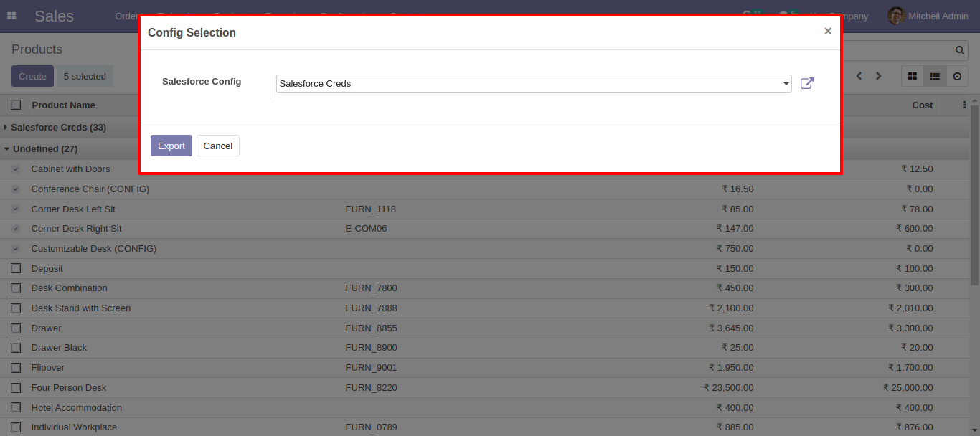Click the search magnifier icon
The width and height of the screenshot is (980, 436).
[x=960, y=50]
